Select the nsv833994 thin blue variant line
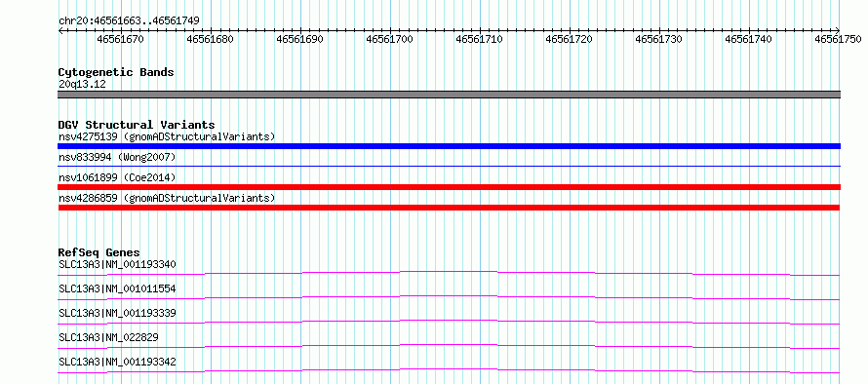 (449, 166)
